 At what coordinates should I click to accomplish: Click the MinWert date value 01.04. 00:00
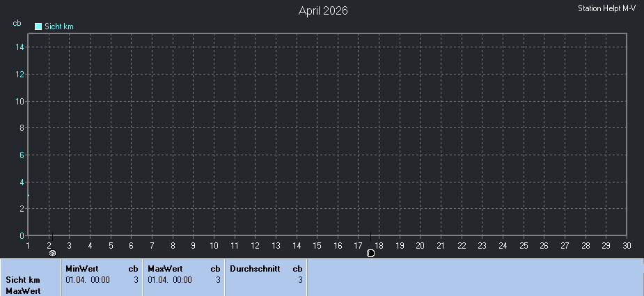88,280
